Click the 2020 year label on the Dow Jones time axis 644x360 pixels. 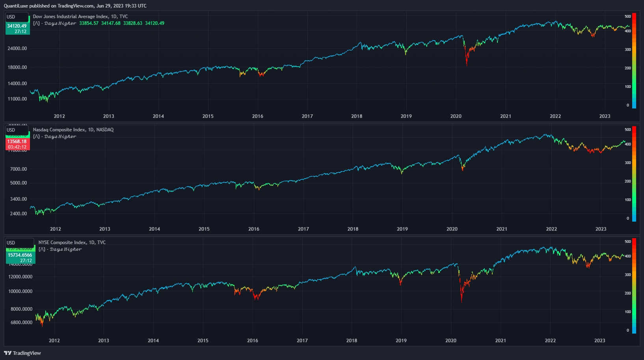(456, 116)
